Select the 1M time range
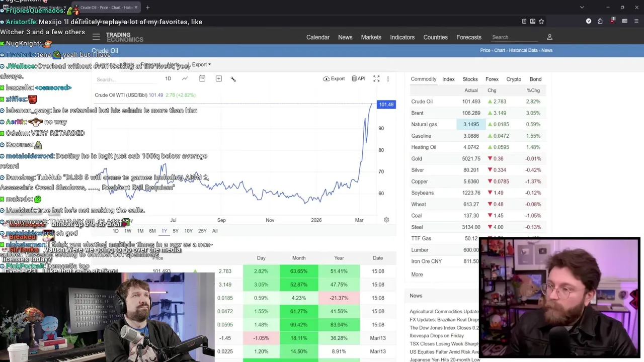This screenshot has width=644, height=362. tap(140, 231)
